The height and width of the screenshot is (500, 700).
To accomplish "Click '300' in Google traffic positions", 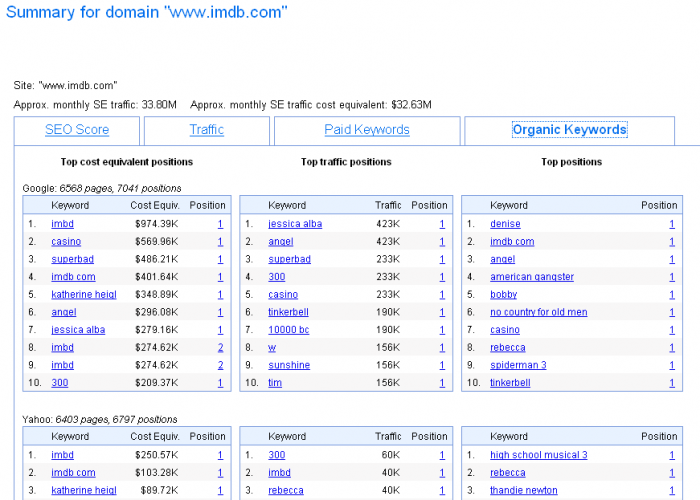I will [277, 277].
